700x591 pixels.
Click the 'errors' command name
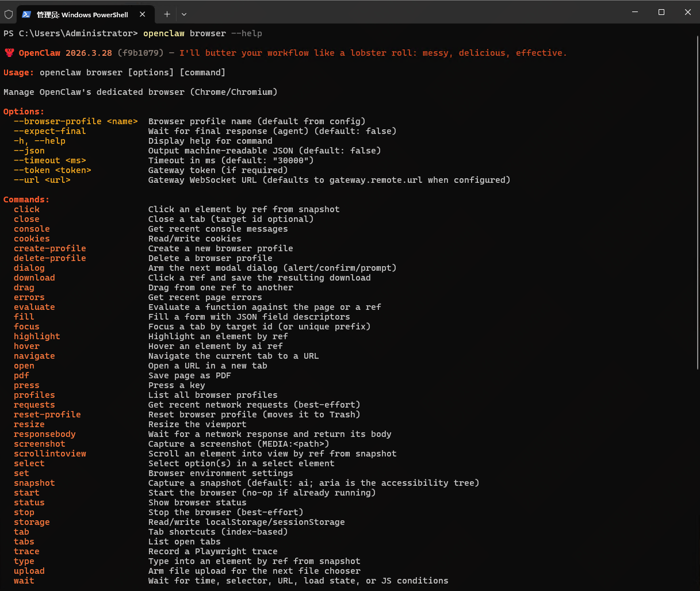click(x=29, y=297)
